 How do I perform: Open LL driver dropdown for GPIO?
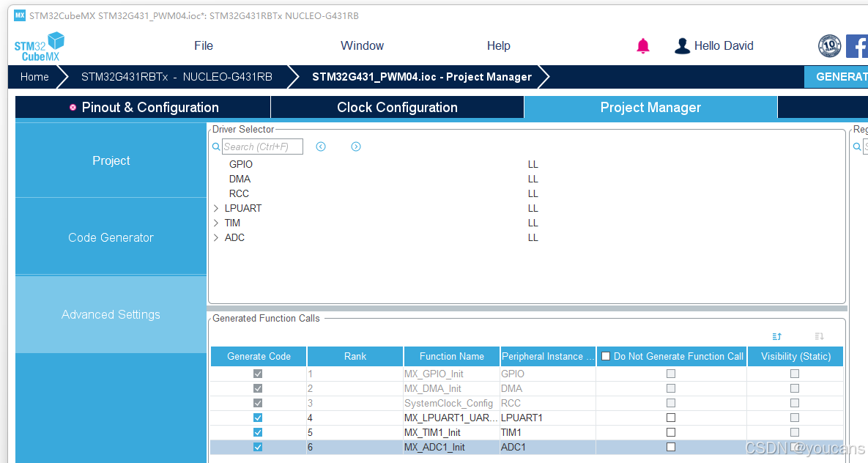click(533, 165)
